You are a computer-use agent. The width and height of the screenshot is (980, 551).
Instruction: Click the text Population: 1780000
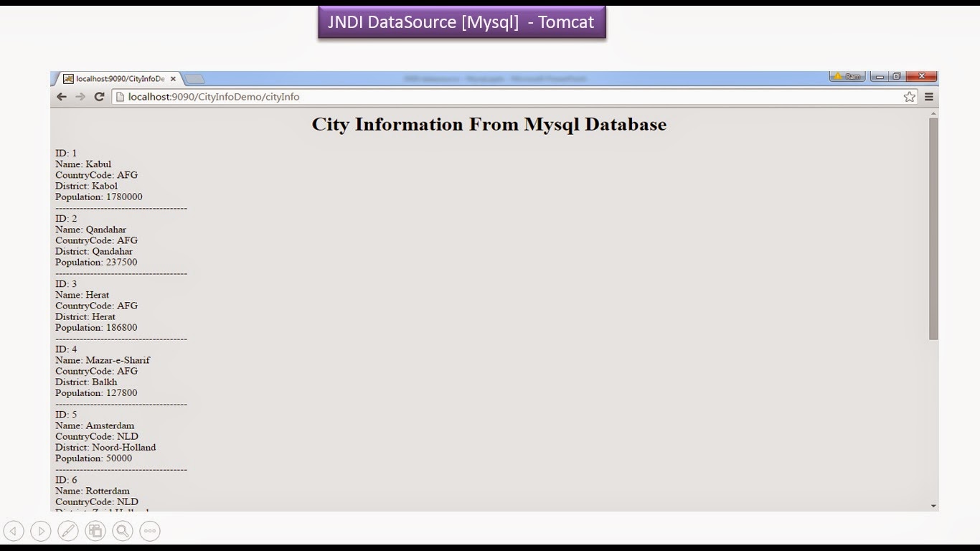99,197
